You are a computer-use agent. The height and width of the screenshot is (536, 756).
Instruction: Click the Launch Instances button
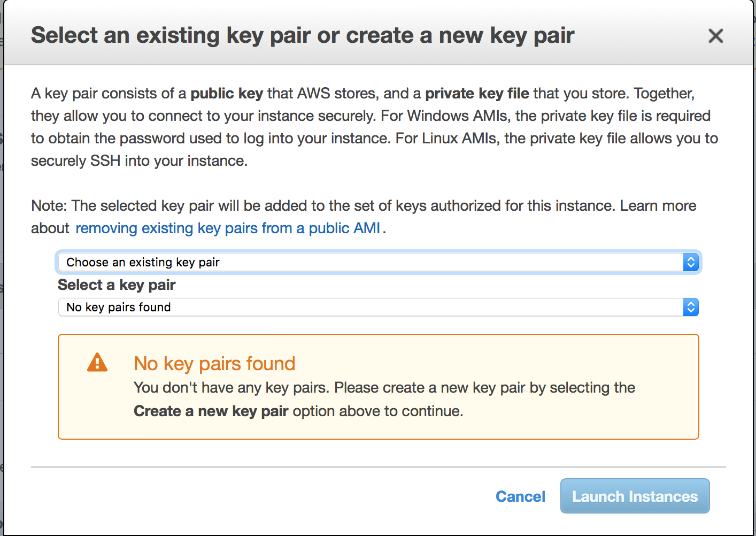(635, 496)
